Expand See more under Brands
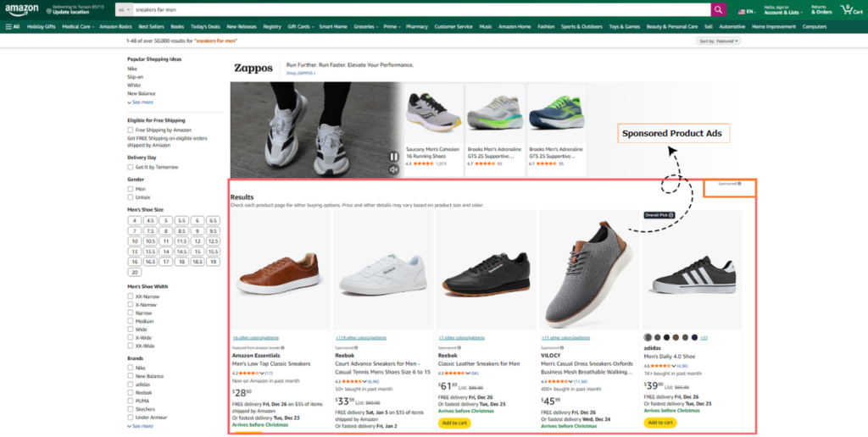 pos(141,427)
